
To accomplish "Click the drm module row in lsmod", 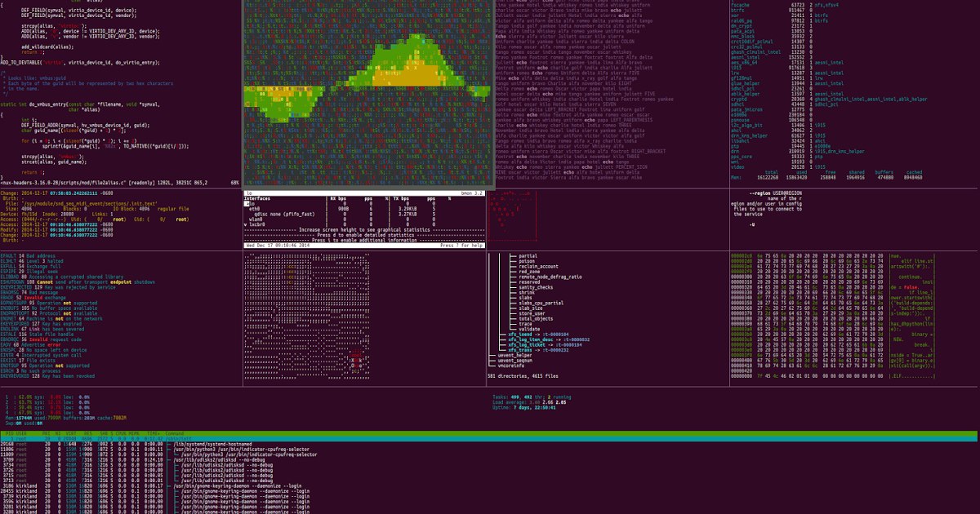I will (x=798, y=152).
